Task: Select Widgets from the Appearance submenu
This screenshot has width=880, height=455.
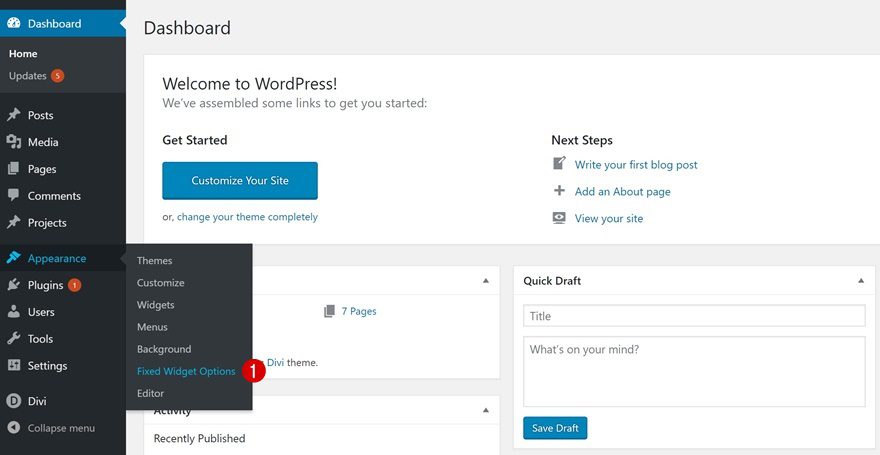Action: [x=156, y=305]
